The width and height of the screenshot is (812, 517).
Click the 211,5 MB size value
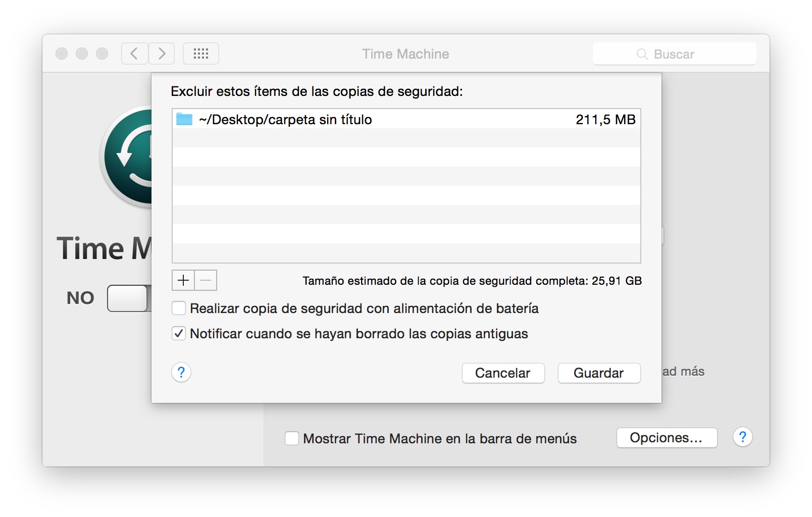pyautogui.click(x=605, y=120)
